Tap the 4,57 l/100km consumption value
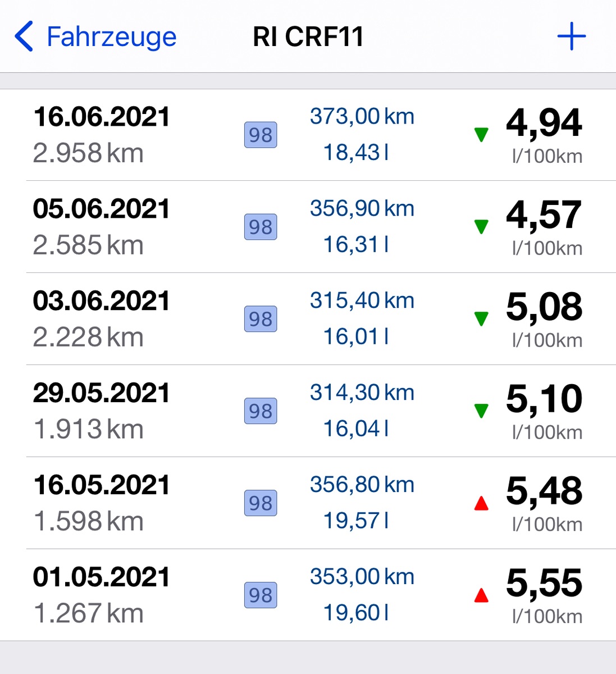This screenshot has width=616, height=674. click(x=544, y=215)
